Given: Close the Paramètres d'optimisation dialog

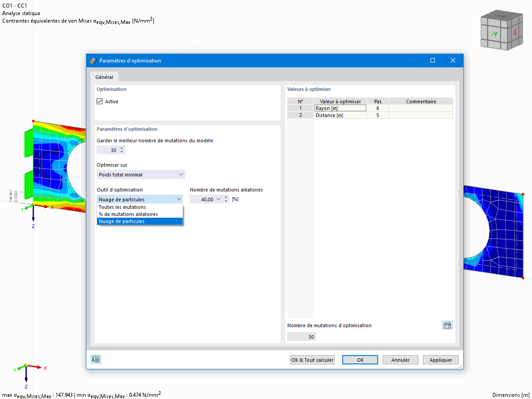Looking at the screenshot, I should coord(453,61).
